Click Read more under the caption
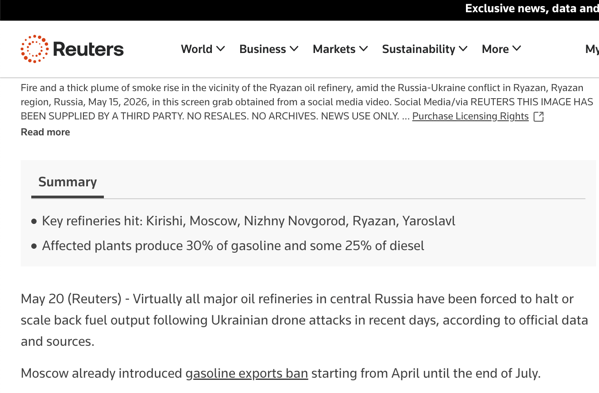Viewport: 599px width, 393px height. pyautogui.click(x=45, y=132)
